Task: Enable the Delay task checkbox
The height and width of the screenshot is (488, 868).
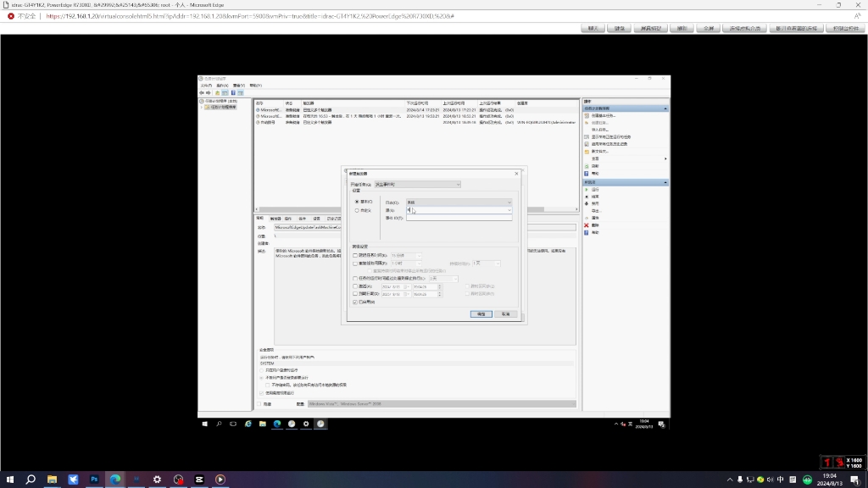Action: pyautogui.click(x=355, y=256)
